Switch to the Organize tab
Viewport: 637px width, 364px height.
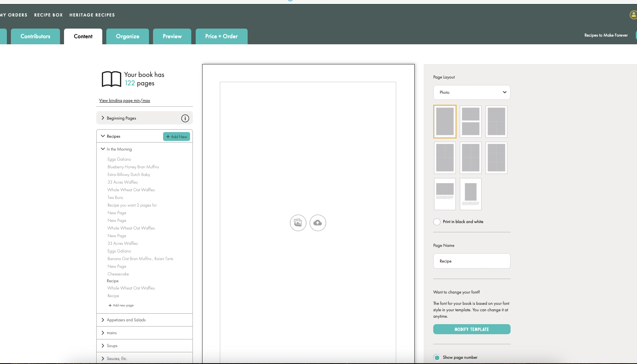pyautogui.click(x=127, y=37)
